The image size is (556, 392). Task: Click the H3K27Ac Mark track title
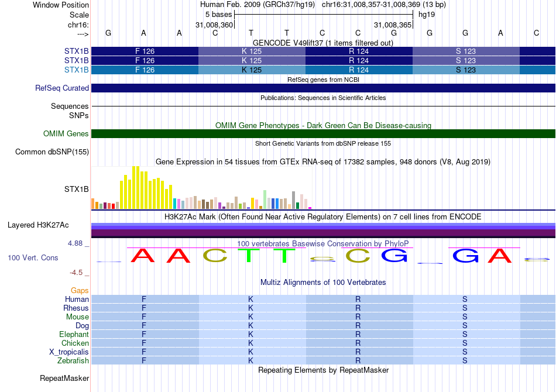click(323, 217)
